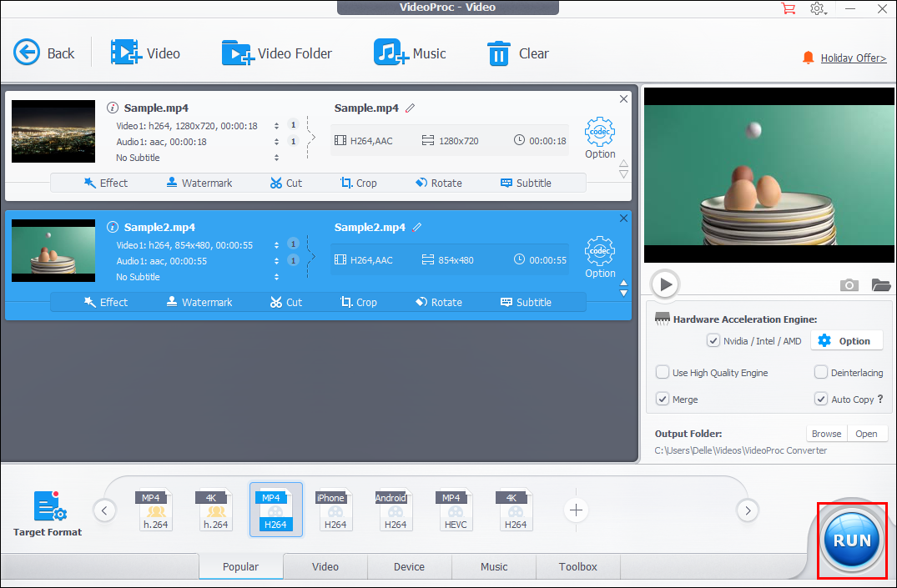Viewport: 897px width, 588px height.
Task: Show info for source Sample.mp4
Action: 113,108
